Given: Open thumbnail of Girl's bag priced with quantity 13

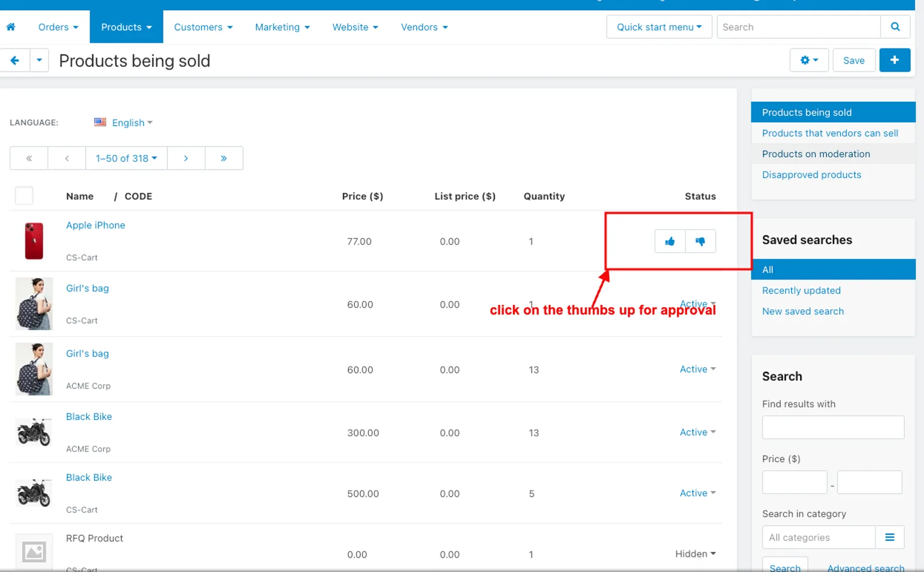Looking at the screenshot, I should [x=34, y=369].
